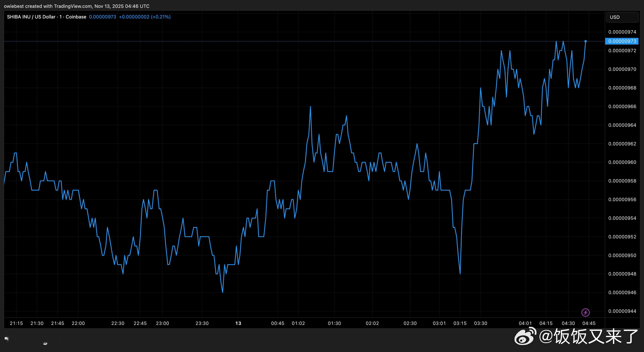Click the 0.00000974 price axis label
644x352 pixels.
click(622, 32)
